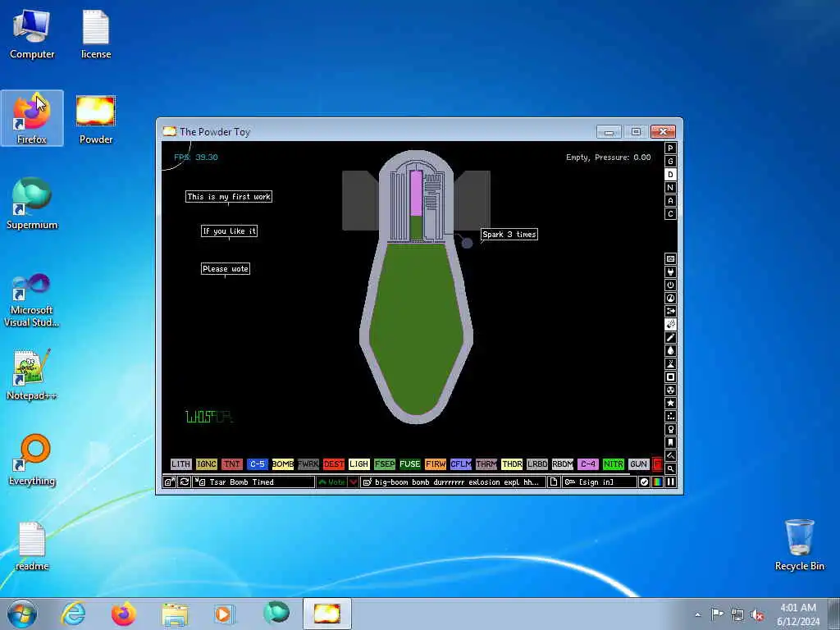The width and height of the screenshot is (840, 630).
Task: Select the LITH element
Action: point(180,464)
